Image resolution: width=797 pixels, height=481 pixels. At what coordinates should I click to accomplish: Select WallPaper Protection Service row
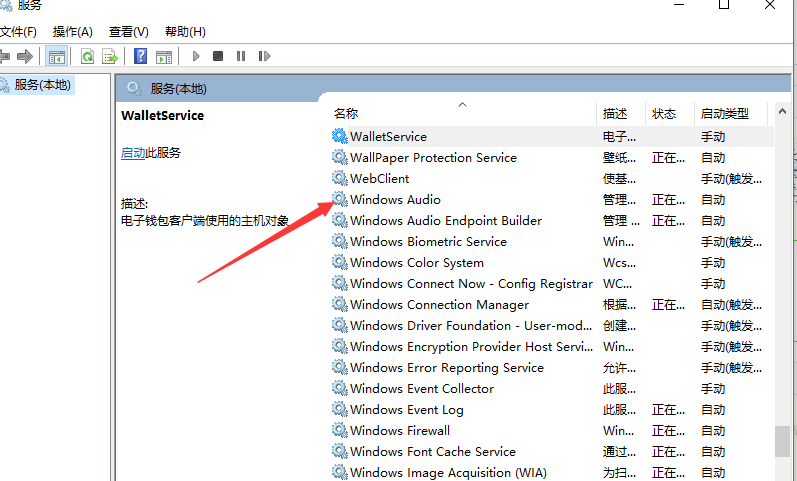552,158
